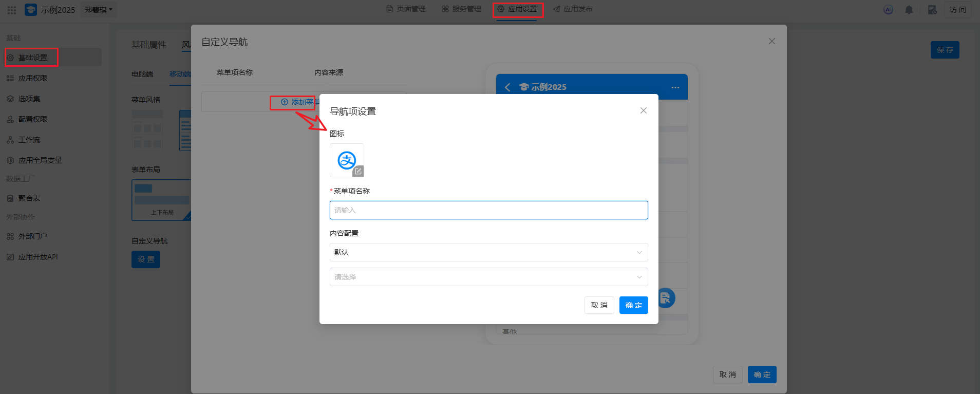
Task: Click the Alipay icon edit badge
Action: pyautogui.click(x=358, y=171)
